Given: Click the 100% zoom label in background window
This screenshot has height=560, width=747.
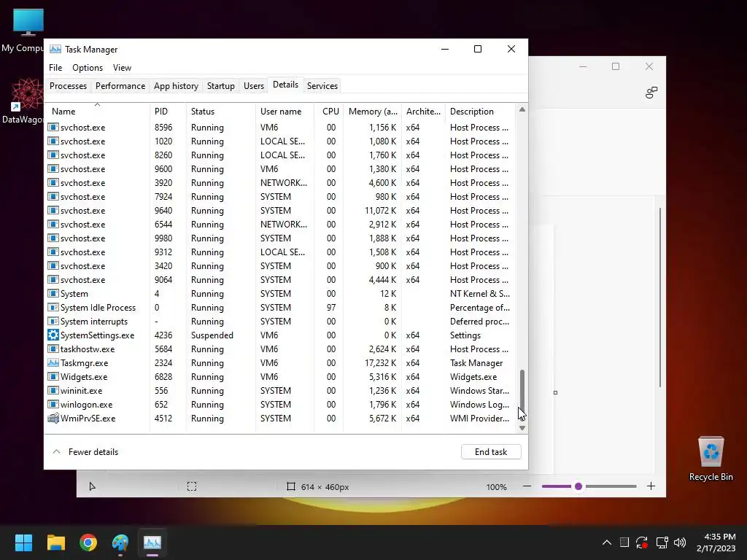Looking at the screenshot, I should click(496, 486).
